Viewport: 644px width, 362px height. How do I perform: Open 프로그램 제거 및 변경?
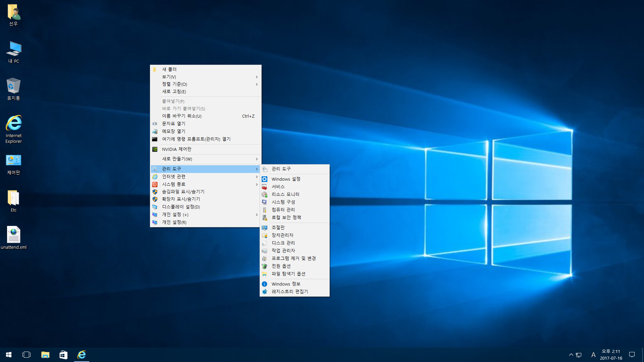click(294, 258)
